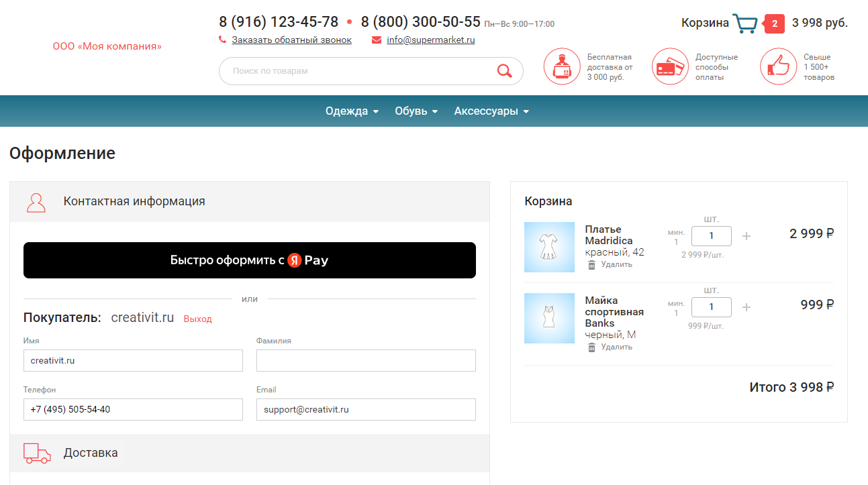Click the magnifying glass search icon

tap(504, 71)
